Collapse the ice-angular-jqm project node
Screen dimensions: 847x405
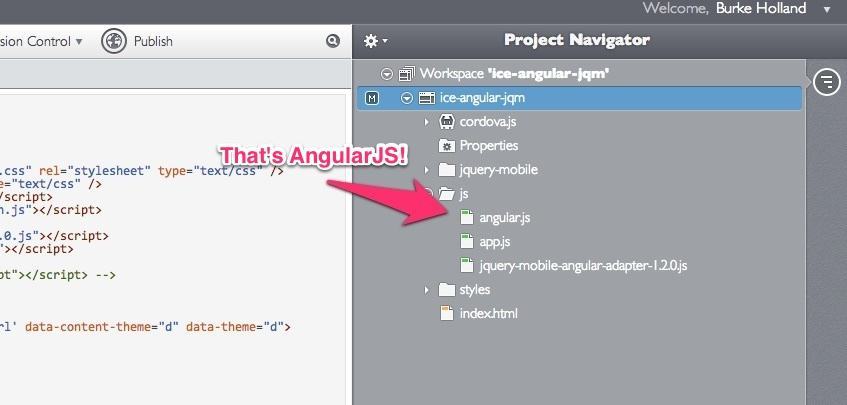pyautogui.click(x=407, y=98)
